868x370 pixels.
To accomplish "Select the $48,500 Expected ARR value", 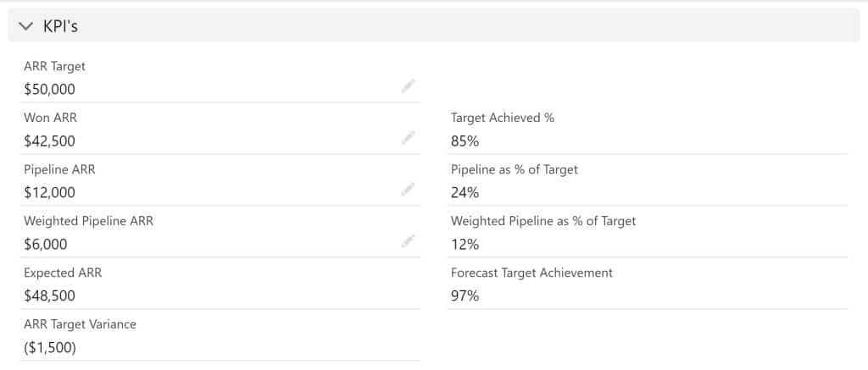I will coord(50,296).
